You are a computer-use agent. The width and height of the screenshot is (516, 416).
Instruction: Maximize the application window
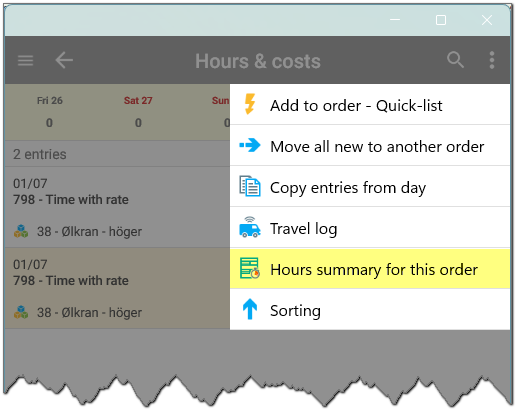pyautogui.click(x=441, y=20)
